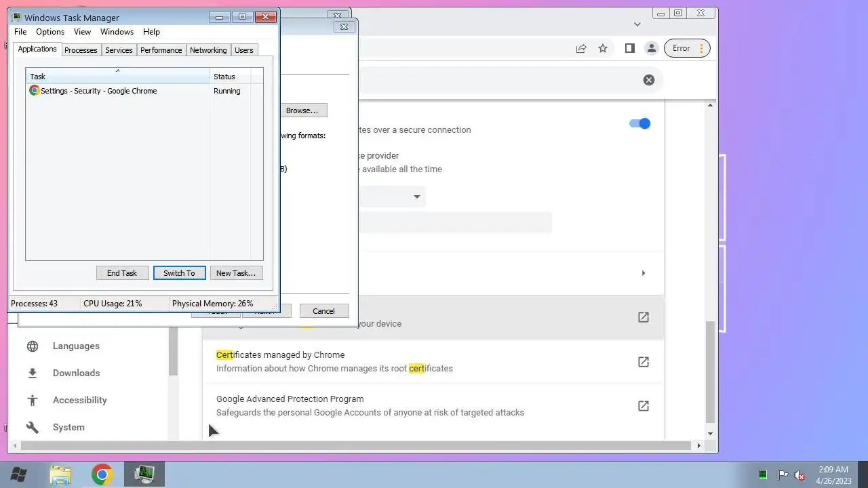Open Accessibility in Chrome settings sidebar

[x=80, y=401]
